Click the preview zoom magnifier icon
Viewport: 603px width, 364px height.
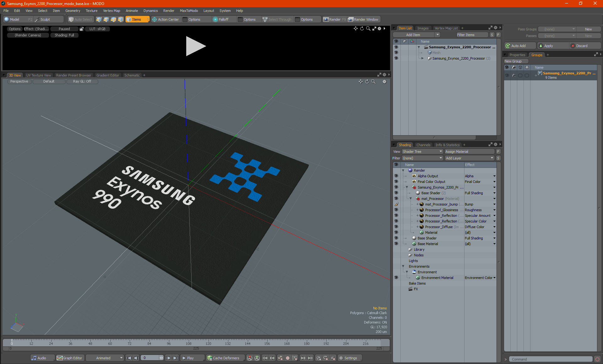368,29
